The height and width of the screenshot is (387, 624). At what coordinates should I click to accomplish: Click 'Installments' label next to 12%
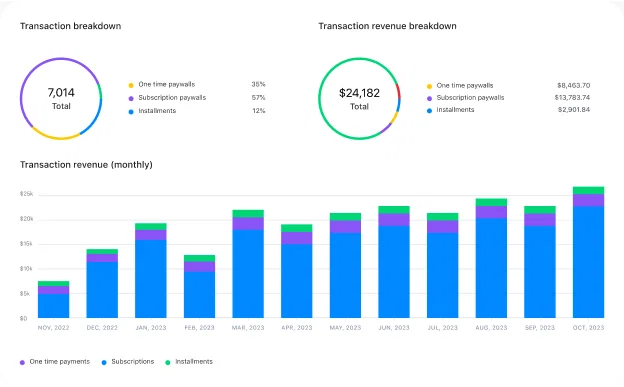157,111
